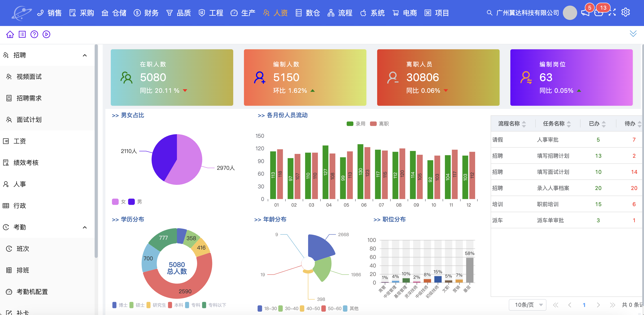Open the messages icon with badge 13
Screen dimensions: 644x315
598,13
